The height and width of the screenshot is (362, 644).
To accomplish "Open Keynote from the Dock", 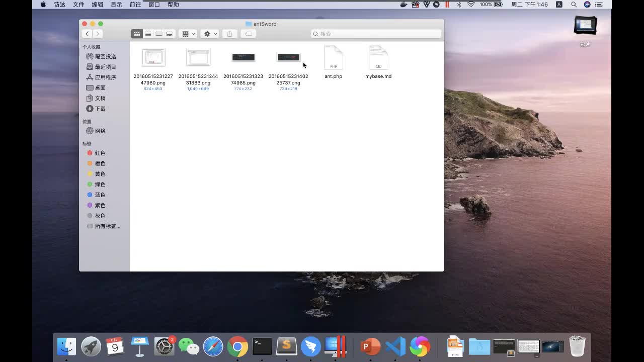I will pyautogui.click(x=140, y=346).
